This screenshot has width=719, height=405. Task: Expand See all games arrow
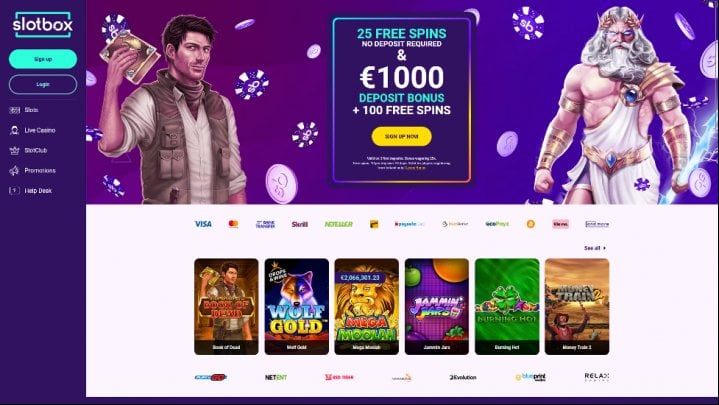[x=604, y=248]
